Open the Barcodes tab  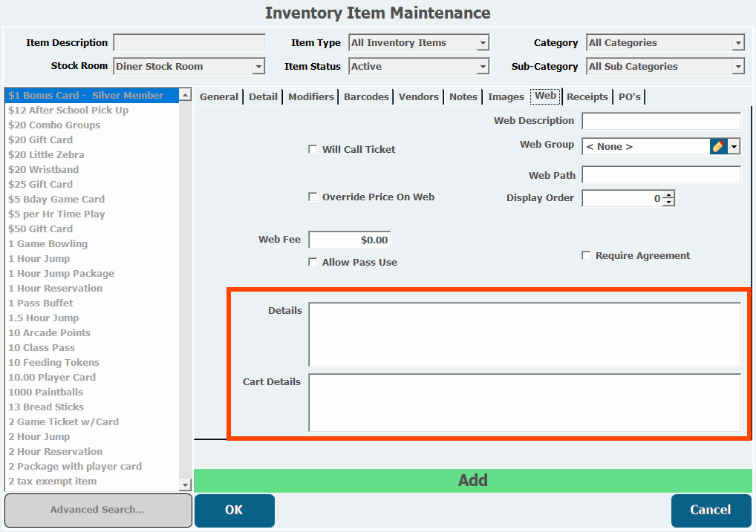click(366, 97)
